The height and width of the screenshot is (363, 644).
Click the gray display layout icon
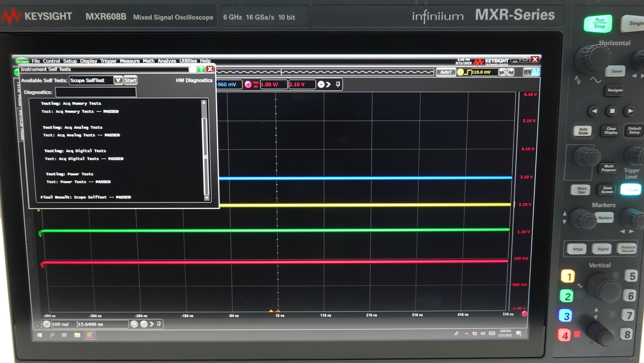[527, 72]
